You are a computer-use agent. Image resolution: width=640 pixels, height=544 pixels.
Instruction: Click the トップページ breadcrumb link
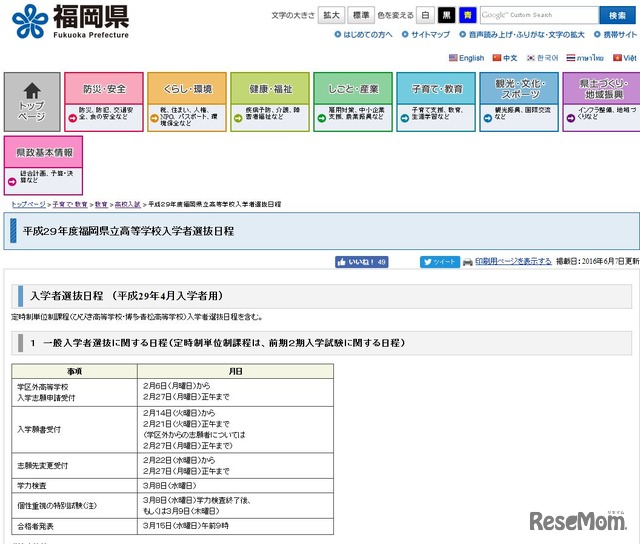29,204
